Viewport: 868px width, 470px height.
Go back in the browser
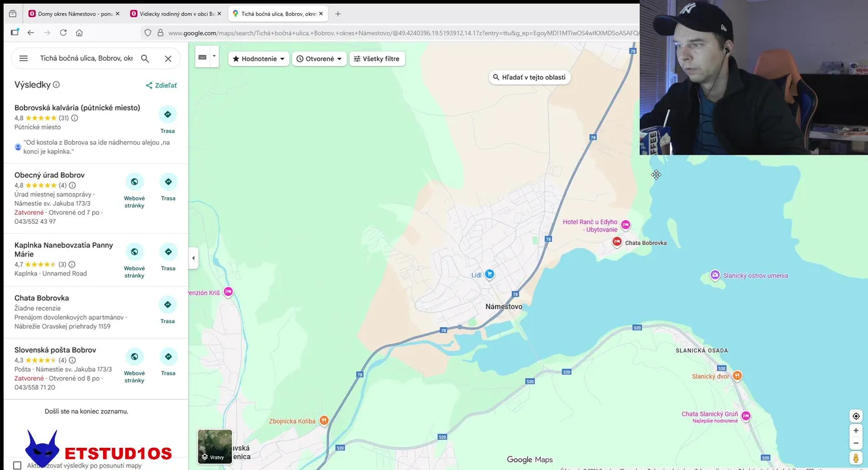(31, 33)
